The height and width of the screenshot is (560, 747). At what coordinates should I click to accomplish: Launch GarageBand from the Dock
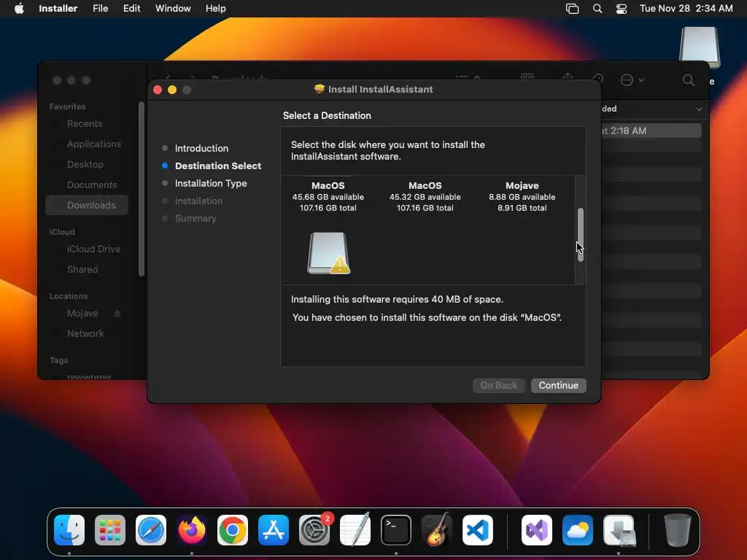tap(437, 530)
